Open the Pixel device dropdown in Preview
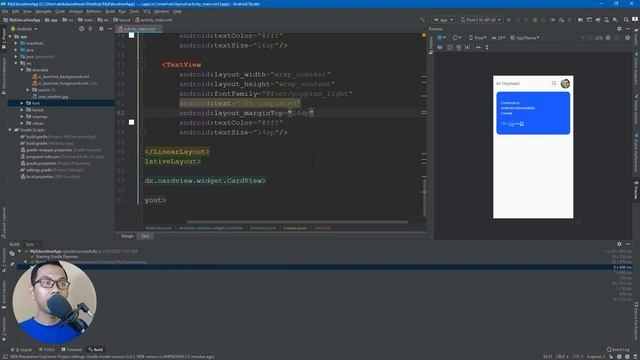 pyautogui.click(x=477, y=38)
